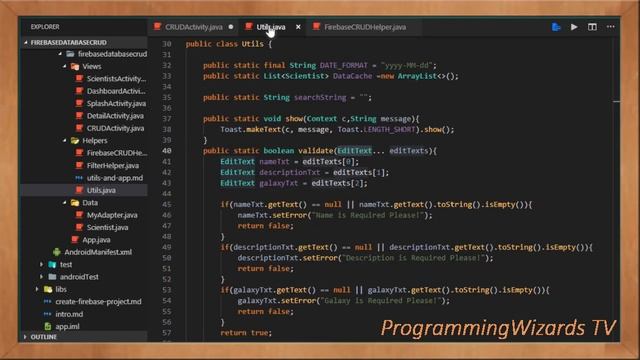Select the Utils.java editor tab
The width and height of the screenshot is (640, 360).
point(271,27)
